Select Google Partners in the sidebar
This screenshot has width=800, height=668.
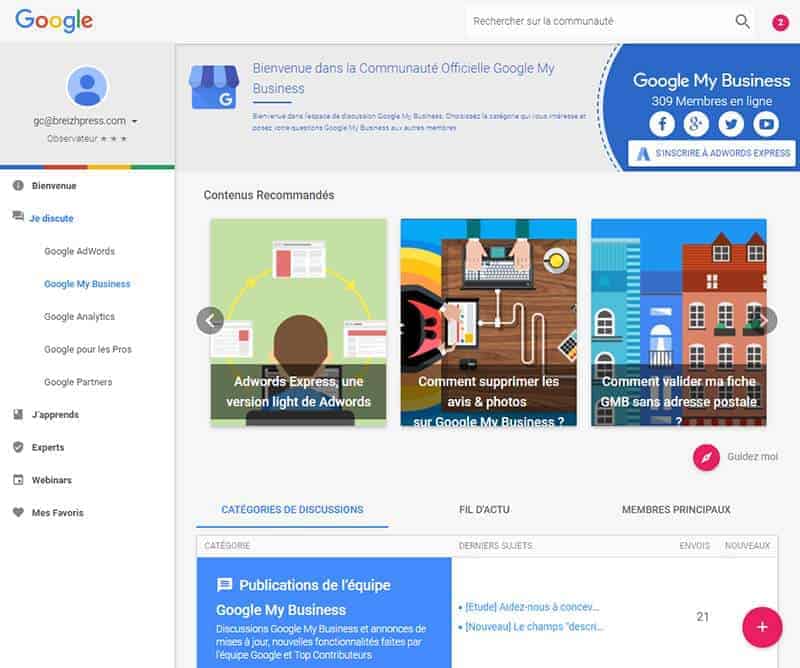78,382
